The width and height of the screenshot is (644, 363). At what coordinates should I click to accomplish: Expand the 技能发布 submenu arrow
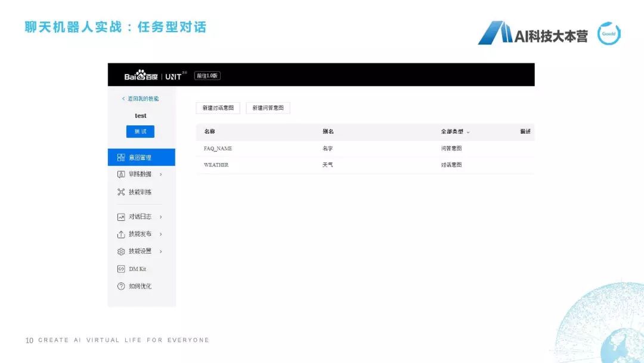pyautogui.click(x=160, y=234)
